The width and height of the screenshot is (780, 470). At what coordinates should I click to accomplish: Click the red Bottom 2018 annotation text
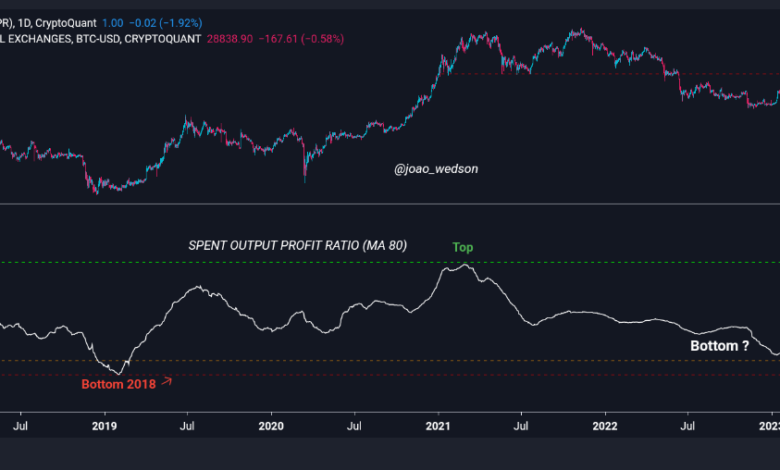click(x=118, y=384)
